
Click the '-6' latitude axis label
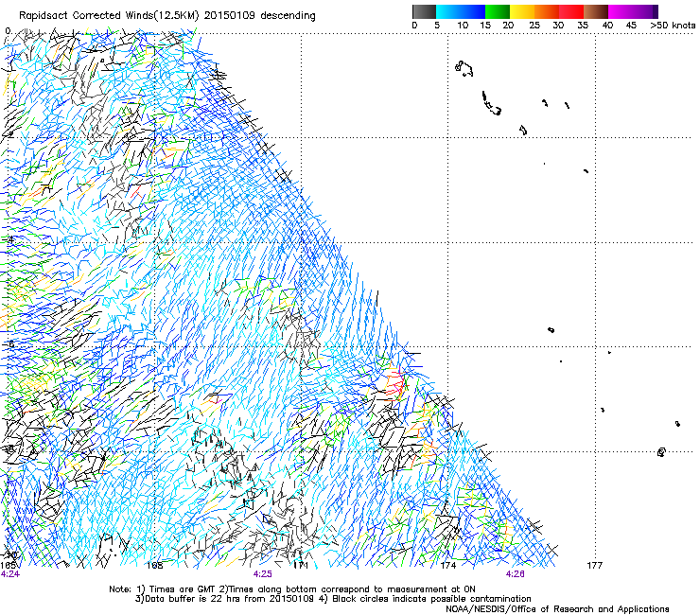click(x=8, y=343)
